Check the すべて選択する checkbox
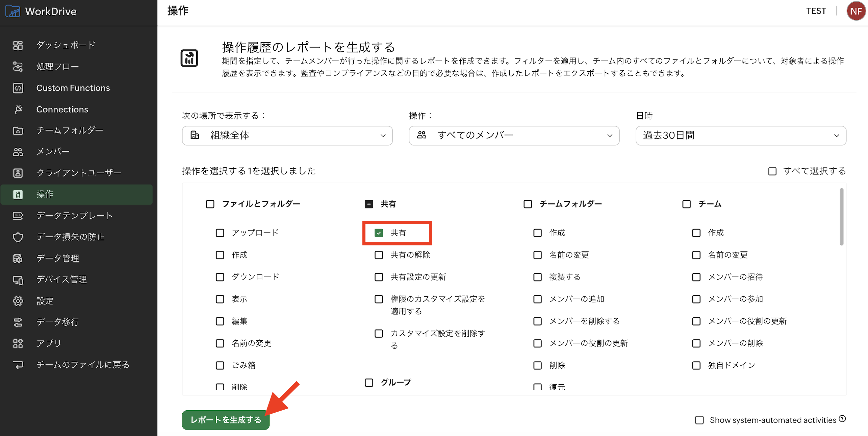 click(772, 171)
